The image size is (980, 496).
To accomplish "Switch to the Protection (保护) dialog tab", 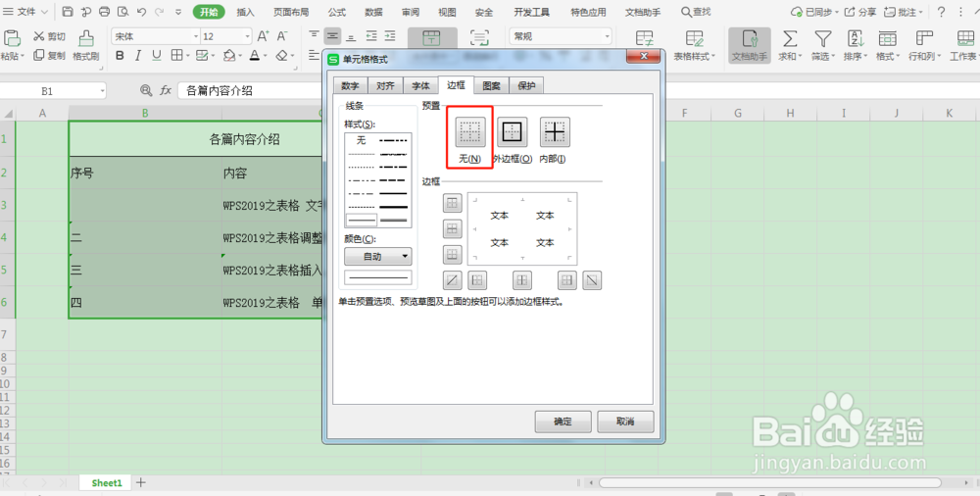I will [x=527, y=85].
